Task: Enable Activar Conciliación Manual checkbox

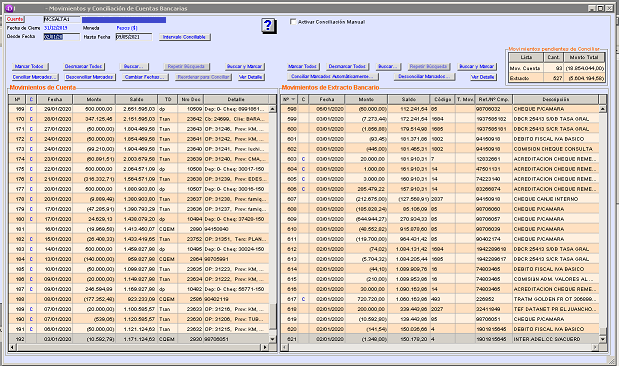Action: [x=293, y=22]
